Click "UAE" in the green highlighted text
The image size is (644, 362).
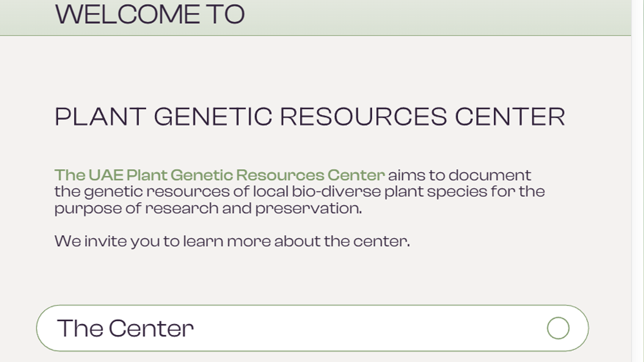coord(106,175)
